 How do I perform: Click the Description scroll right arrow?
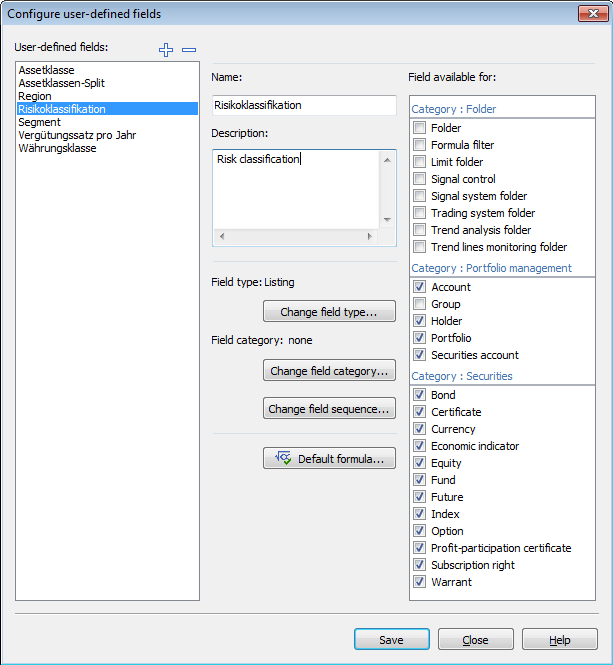[x=369, y=236]
